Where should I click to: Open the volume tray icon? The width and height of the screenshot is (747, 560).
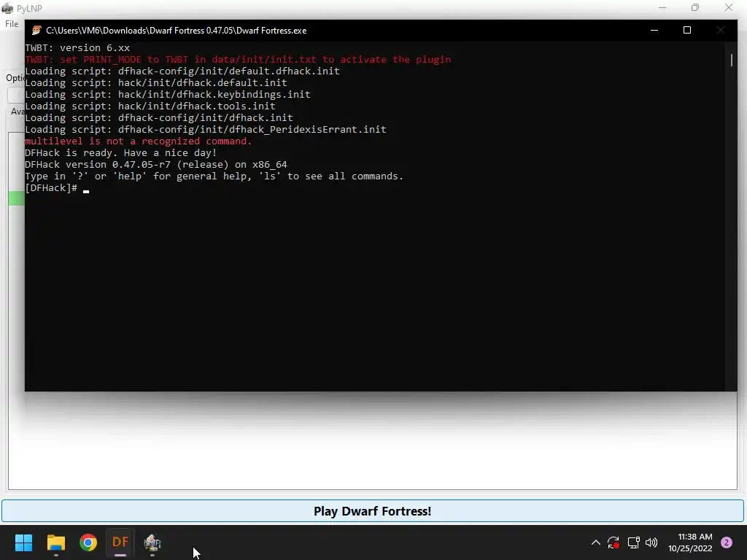(651, 542)
